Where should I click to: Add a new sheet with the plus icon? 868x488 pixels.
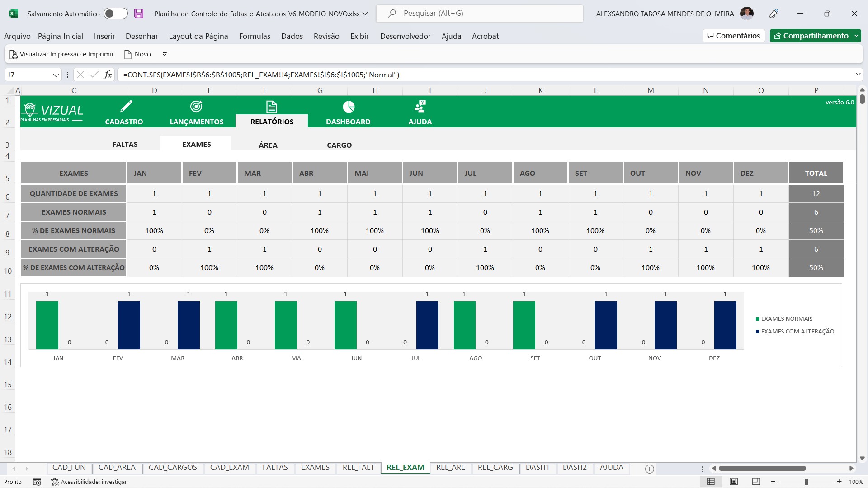[650, 469]
